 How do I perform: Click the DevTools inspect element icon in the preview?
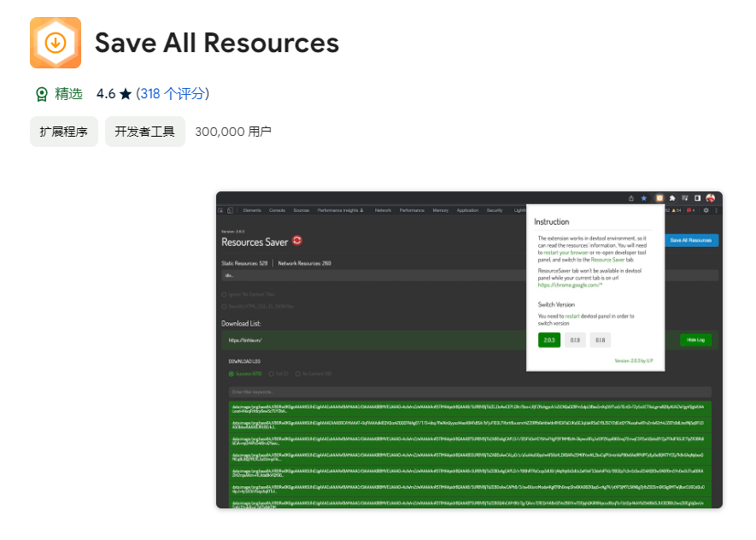221,211
